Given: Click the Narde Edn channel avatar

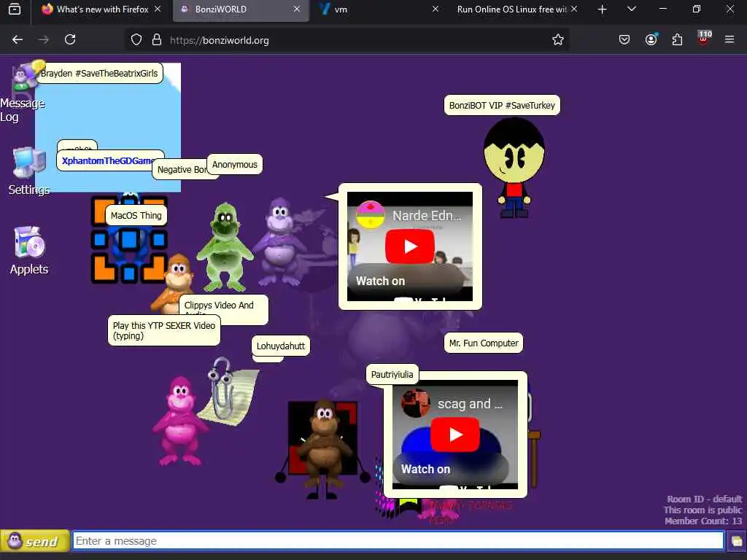Looking at the screenshot, I should [x=370, y=215].
